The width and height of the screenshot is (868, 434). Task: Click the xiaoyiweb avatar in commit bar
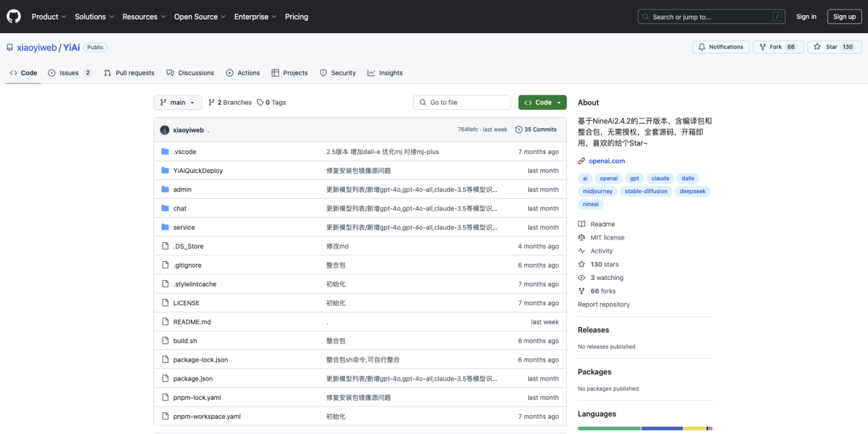pyautogui.click(x=165, y=129)
